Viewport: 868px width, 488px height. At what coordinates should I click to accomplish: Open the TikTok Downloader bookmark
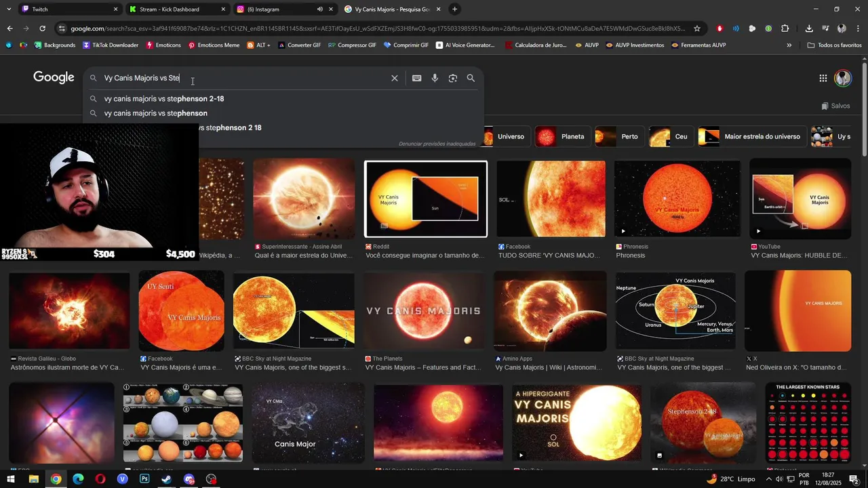[110, 45]
